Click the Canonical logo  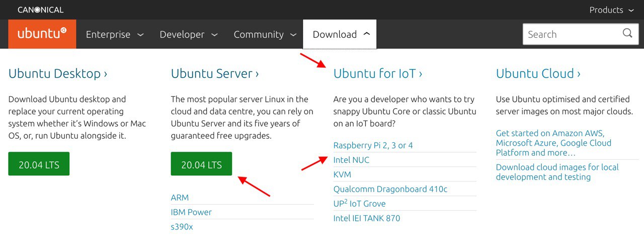point(40,10)
